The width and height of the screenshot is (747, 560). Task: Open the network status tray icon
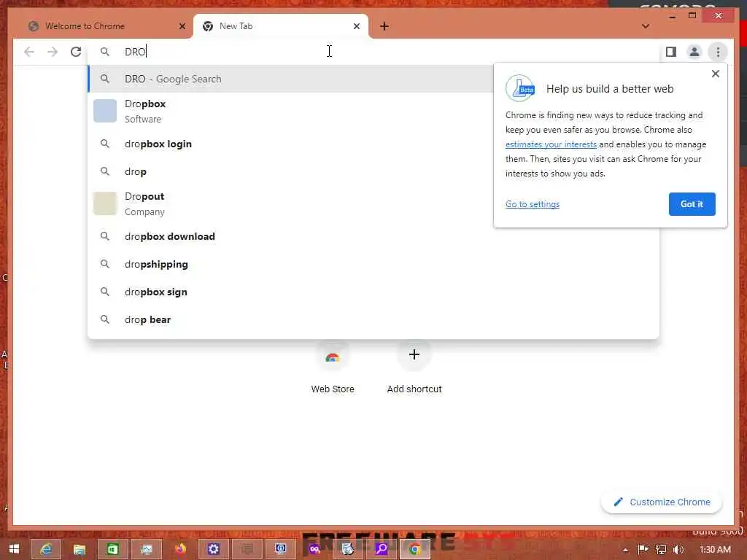pos(660,549)
